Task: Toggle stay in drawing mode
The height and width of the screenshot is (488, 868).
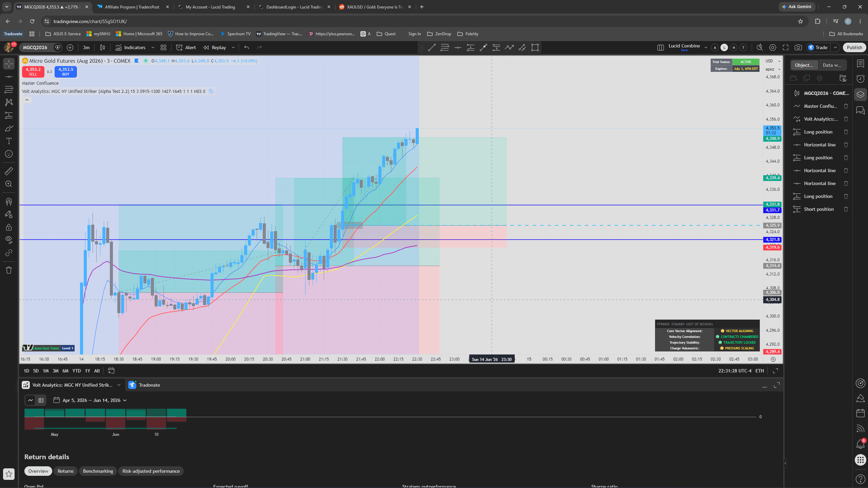Action: pyautogui.click(x=9, y=214)
